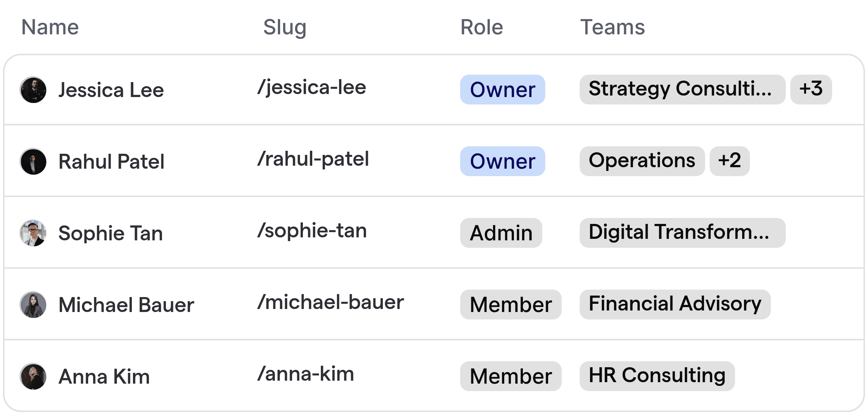Toggle Rahul Patel's Owner role badge
The width and height of the screenshot is (868, 415).
tap(502, 161)
